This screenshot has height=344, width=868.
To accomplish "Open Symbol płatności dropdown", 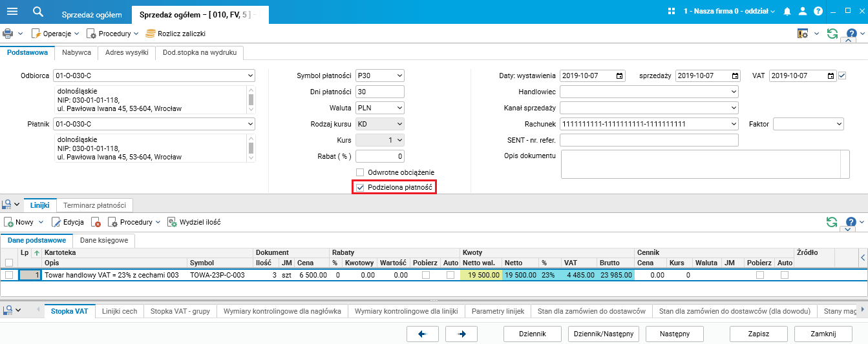I will click(399, 76).
